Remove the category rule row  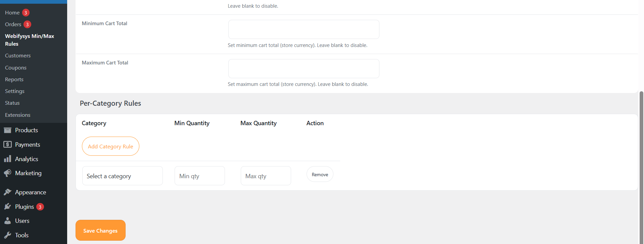coord(320,175)
